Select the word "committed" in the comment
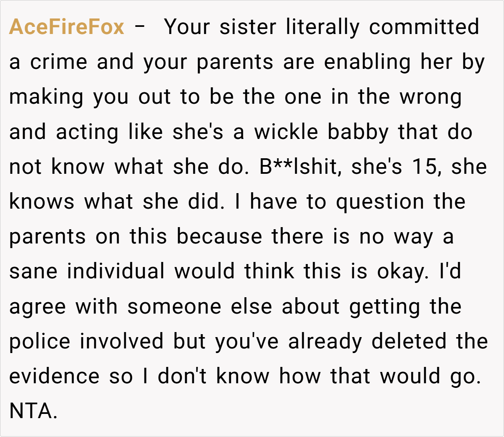 (424, 27)
